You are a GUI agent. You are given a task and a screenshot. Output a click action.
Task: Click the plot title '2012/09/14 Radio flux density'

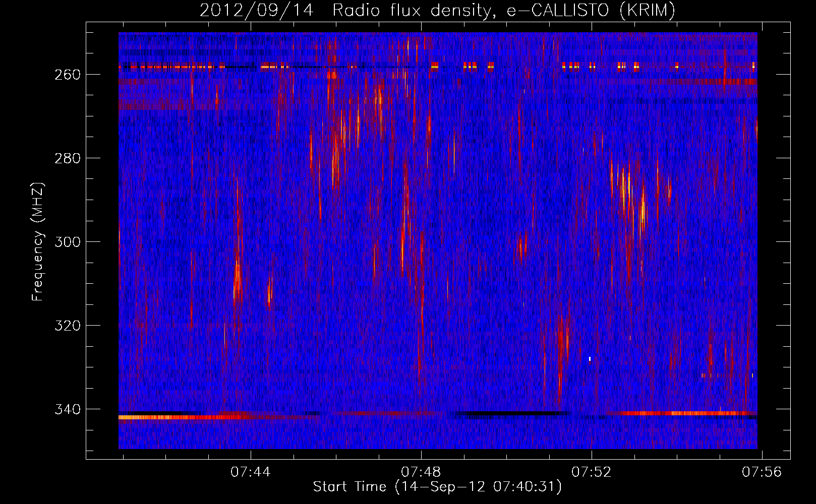click(x=437, y=11)
